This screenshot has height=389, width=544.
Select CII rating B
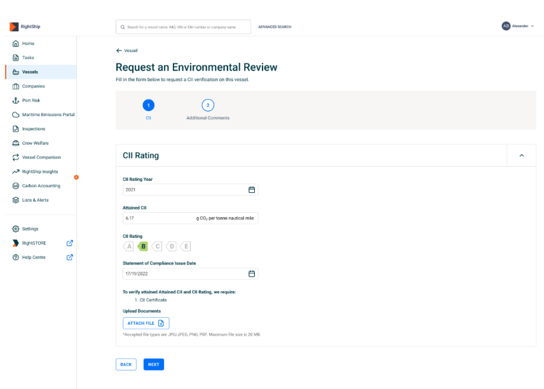[x=143, y=246]
